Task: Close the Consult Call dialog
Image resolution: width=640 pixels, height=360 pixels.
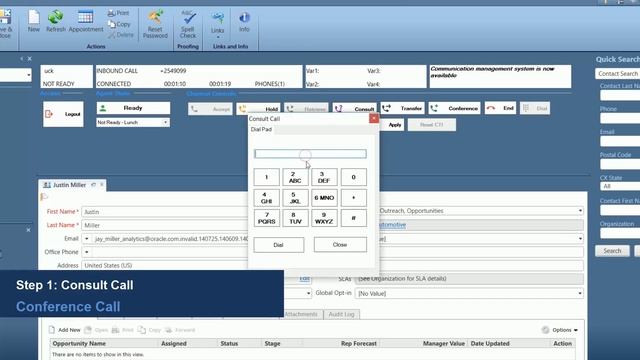Action: [374, 118]
